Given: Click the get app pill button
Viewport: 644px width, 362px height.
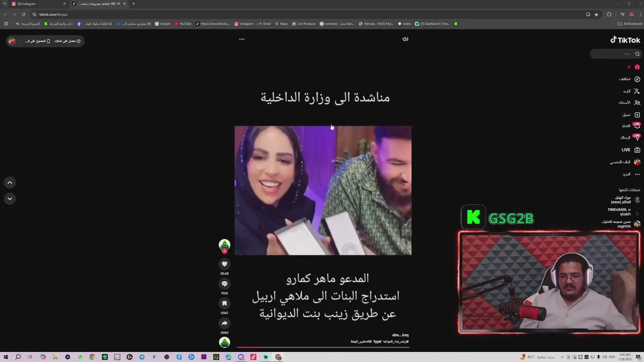Looking at the screenshot, I should pos(38,41).
